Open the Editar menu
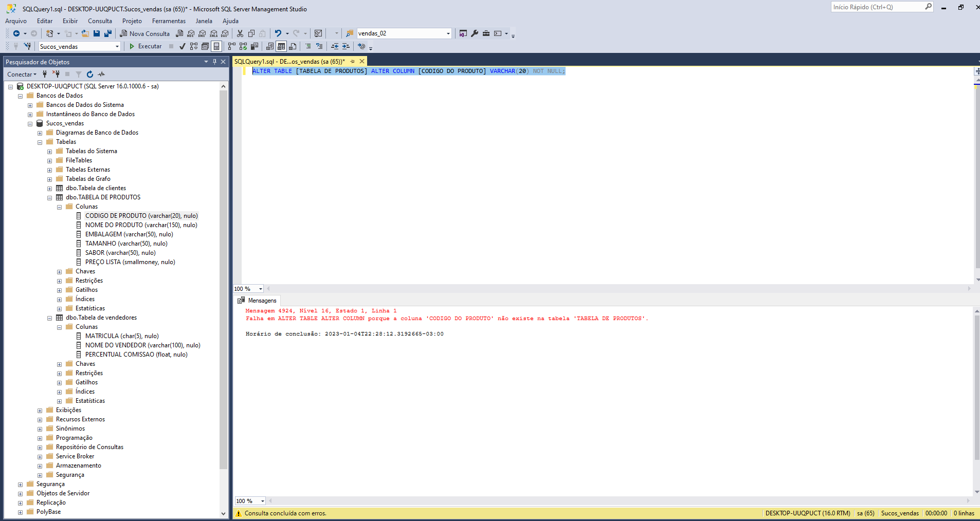The width and height of the screenshot is (980, 521). (45, 21)
